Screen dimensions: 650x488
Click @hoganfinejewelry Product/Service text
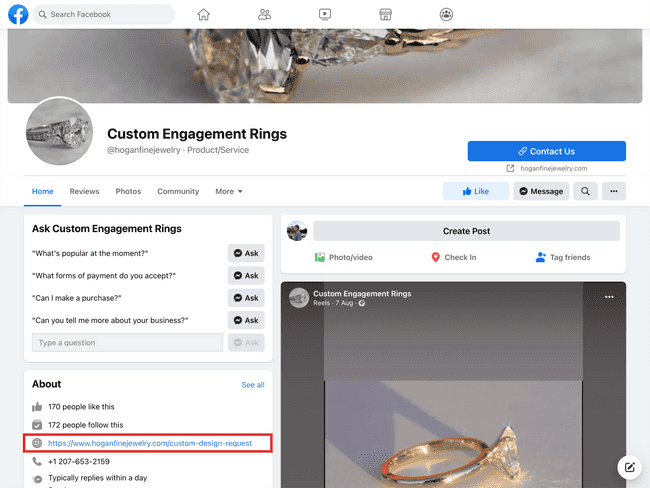pyautogui.click(x=178, y=150)
